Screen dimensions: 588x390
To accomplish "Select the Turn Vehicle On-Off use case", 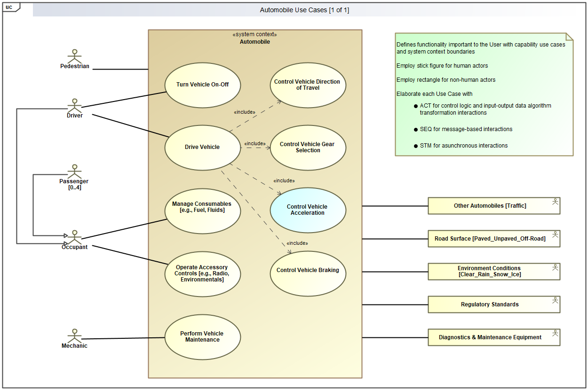I will tap(203, 85).
